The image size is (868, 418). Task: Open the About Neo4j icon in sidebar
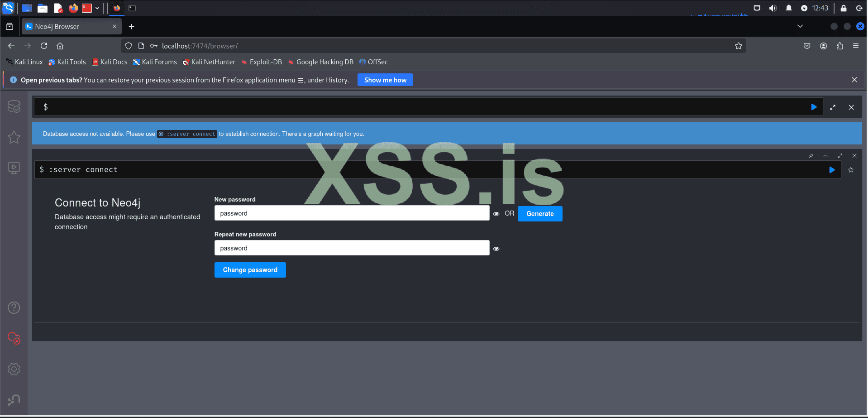click(14, 400)
